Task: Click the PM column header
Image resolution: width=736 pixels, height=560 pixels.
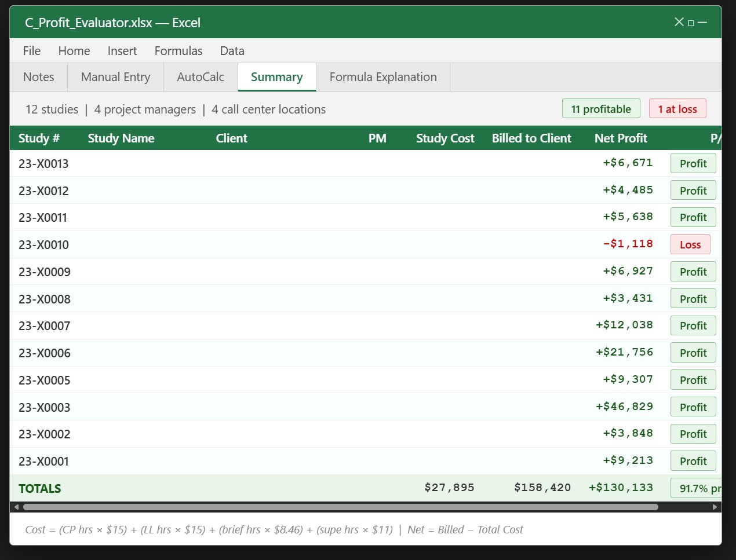Action: click(377, 138)
